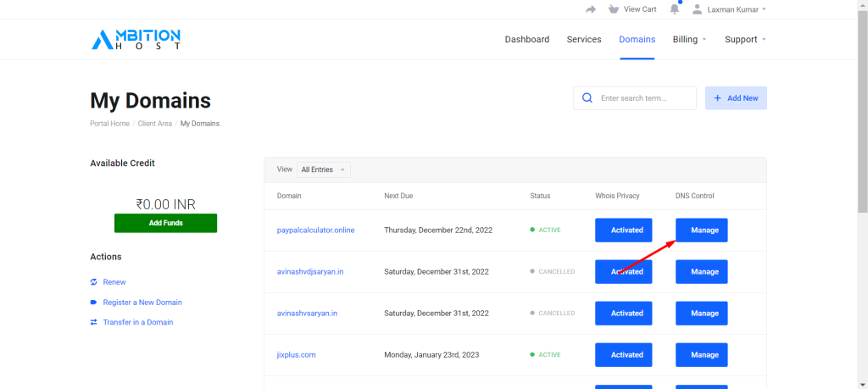Viewport: 868px width, 389px height.
Task: Open the All Entries view dropdown
Action: 324,169
